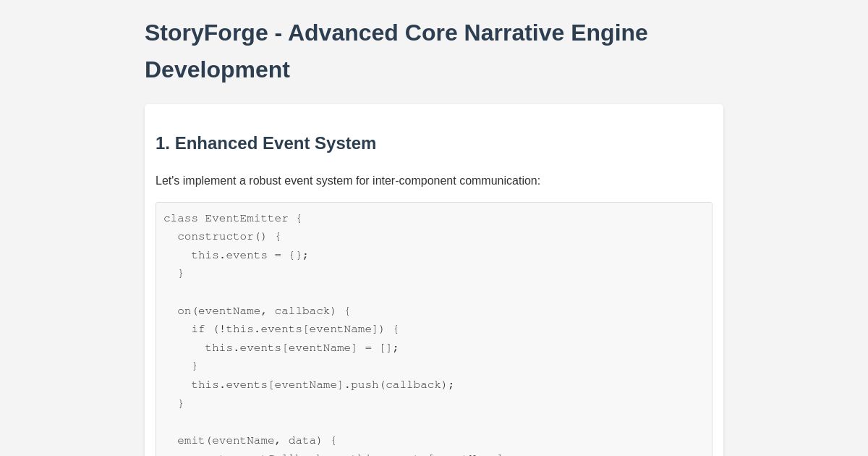Click the numbered prefix 1. before Enhanced Event System
Viewport: 868px width, 456px height.
[162, 143]
